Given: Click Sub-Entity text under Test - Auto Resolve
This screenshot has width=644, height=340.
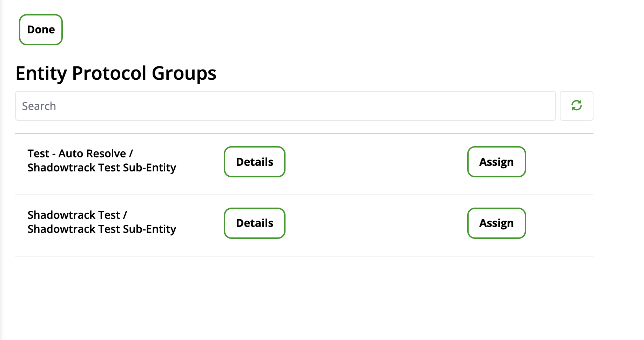Looking at the screenshot, I should [x=102, y=168].
